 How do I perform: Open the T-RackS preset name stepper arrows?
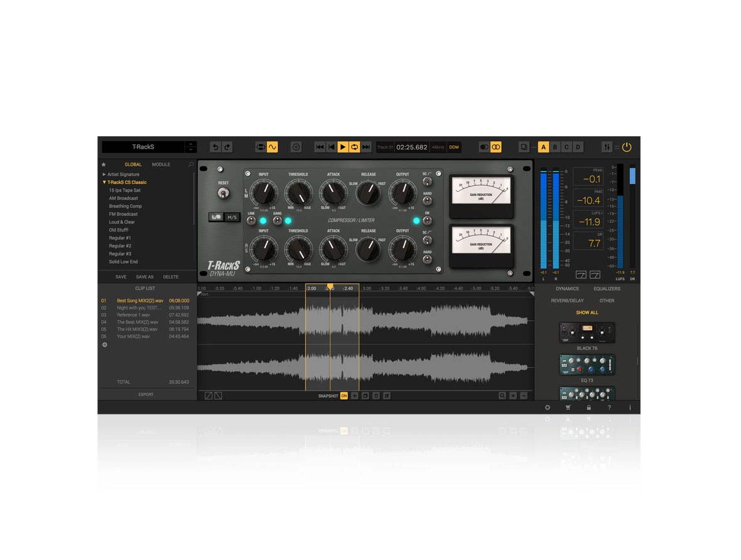coord(191,147)
